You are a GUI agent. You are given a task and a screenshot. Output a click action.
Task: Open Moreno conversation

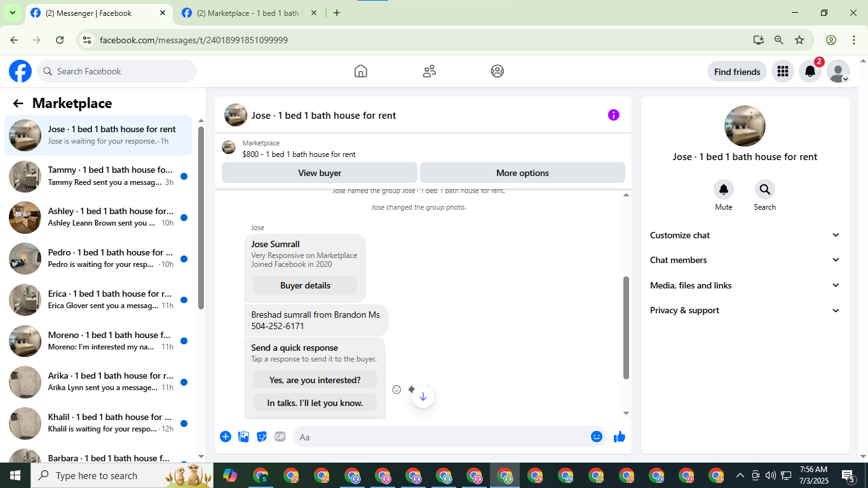click(98, 341)
